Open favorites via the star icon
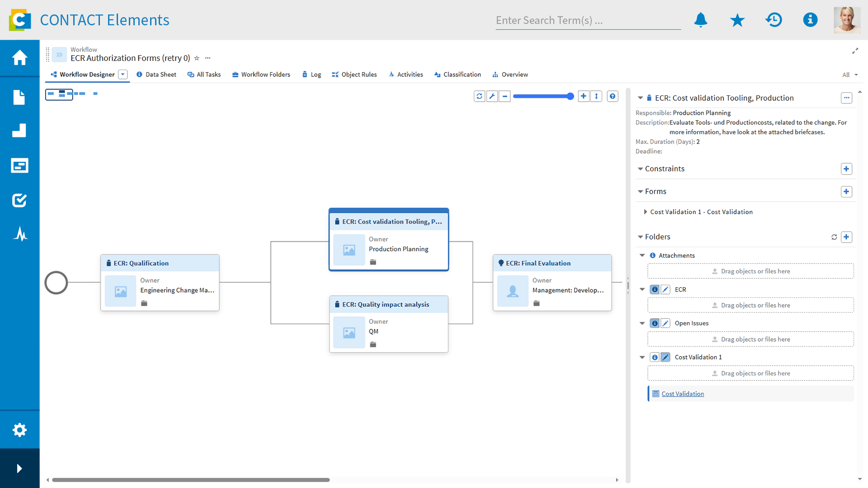This screenshot has width=868, height=488. 737,20
